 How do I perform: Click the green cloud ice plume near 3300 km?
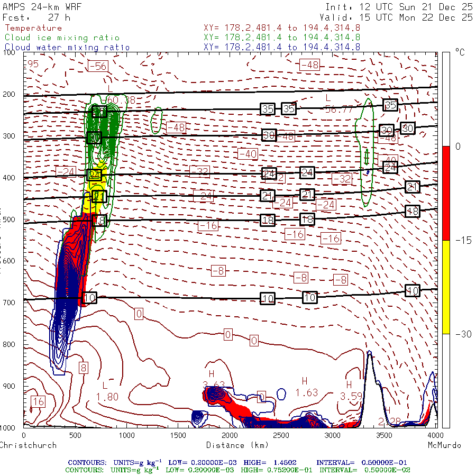(365, 152)
